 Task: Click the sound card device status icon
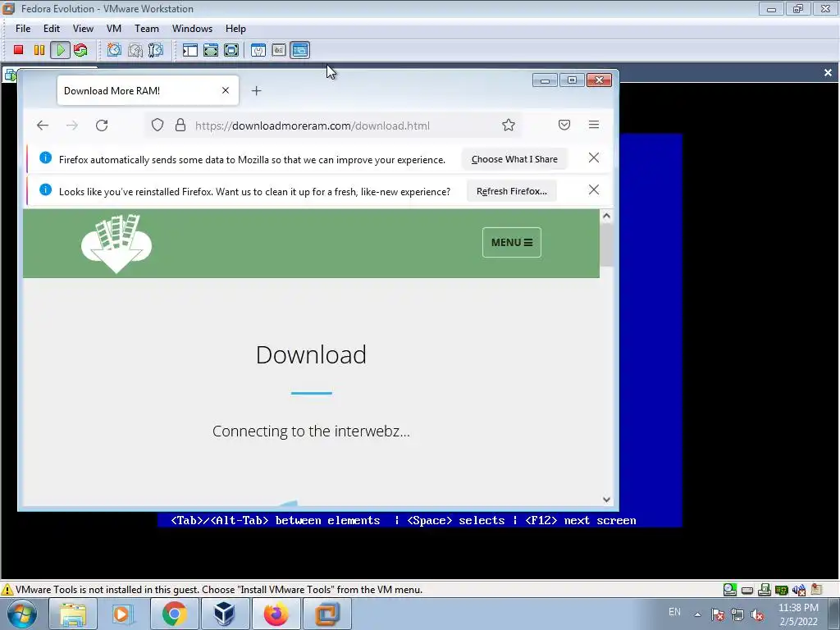coord(799,590)
